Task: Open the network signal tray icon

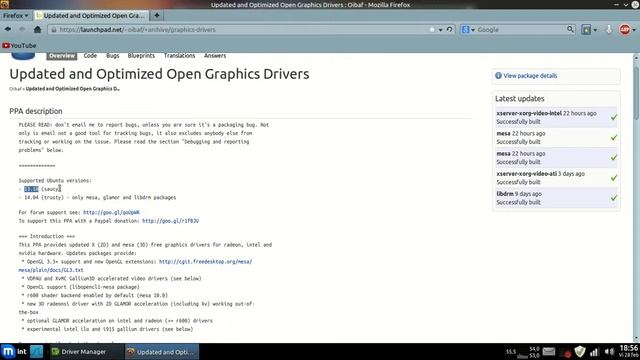Action: 595,351
